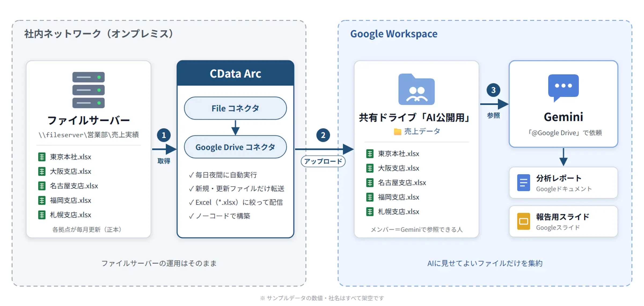Click the ノーコードで構築 line
This screenshot has width=644, height=306.
point(219,216)
